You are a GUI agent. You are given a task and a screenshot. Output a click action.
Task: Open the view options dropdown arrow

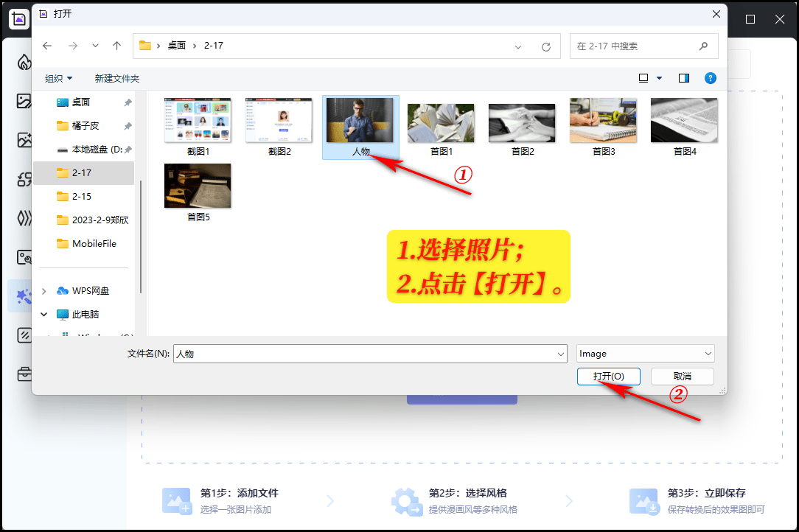[660, 78]
